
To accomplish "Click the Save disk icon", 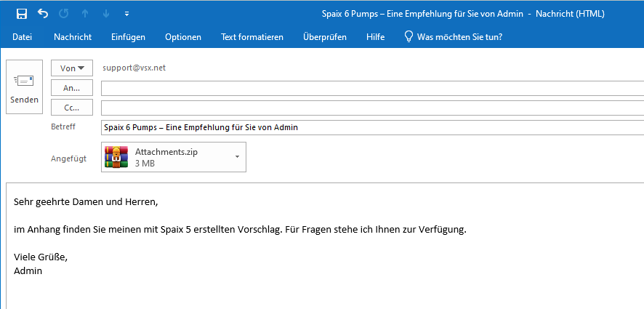I will click(x=21, y=14).
